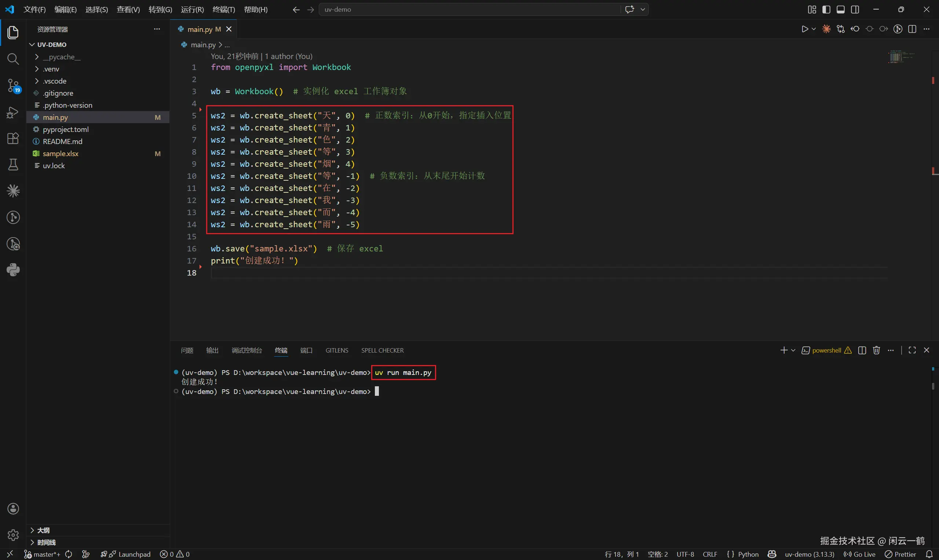
Task: Open Python icon in activity bar
Action: point(13,270)
